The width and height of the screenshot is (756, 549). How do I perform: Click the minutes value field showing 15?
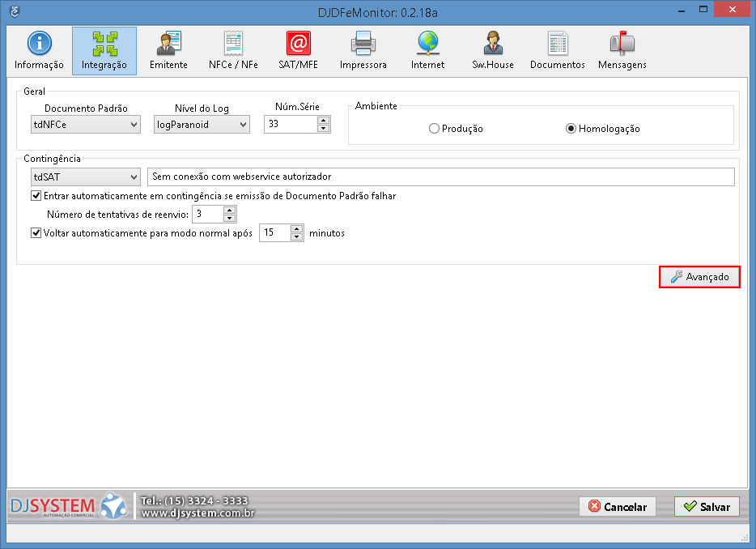tap(275, 233)
